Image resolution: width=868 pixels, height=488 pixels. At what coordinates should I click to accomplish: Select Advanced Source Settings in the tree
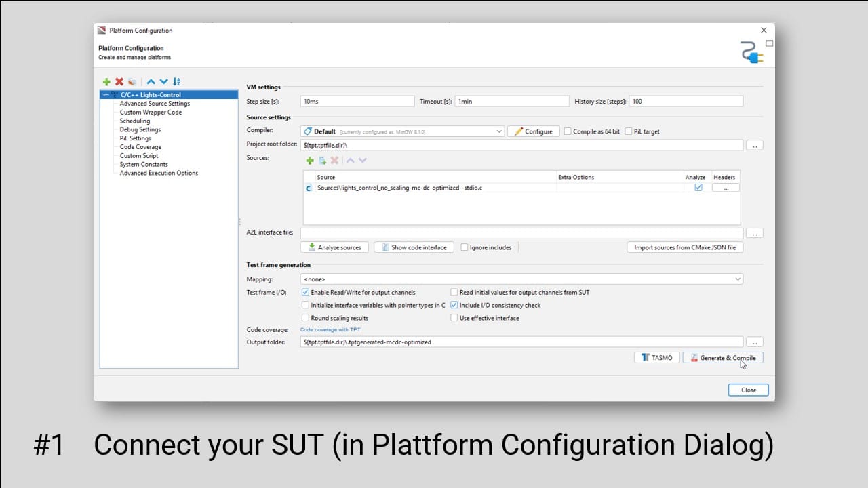[155, 104]
